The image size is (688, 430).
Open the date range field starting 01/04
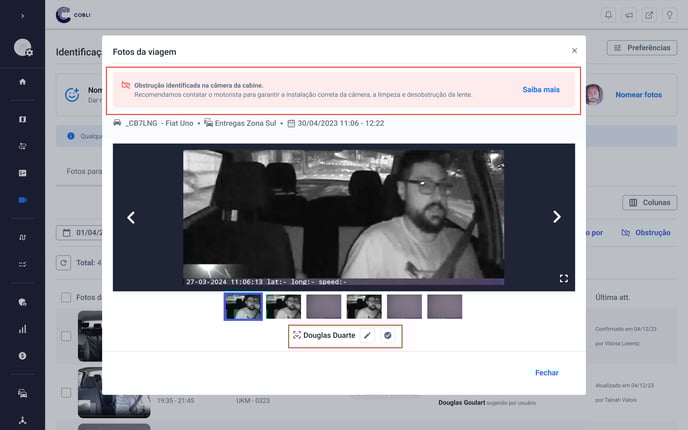coord(79,233)
